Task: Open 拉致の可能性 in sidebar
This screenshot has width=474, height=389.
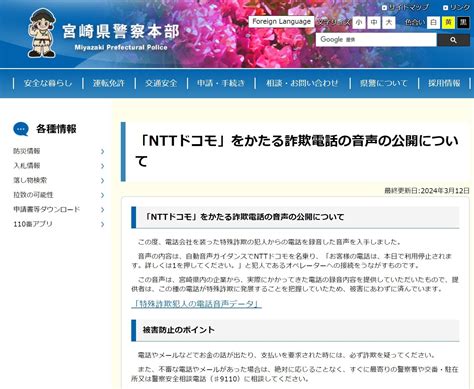Action: coord(33,195)
